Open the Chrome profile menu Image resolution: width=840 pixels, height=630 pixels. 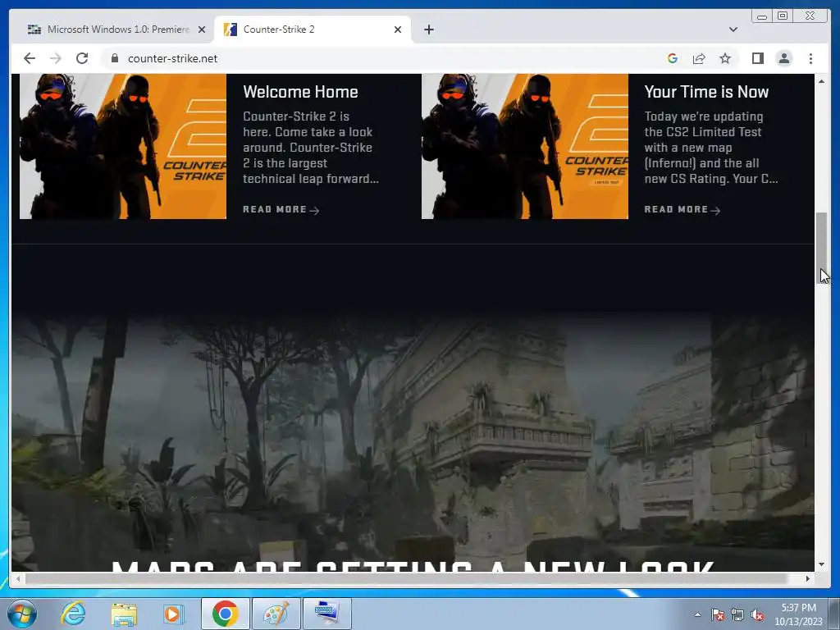783,58
